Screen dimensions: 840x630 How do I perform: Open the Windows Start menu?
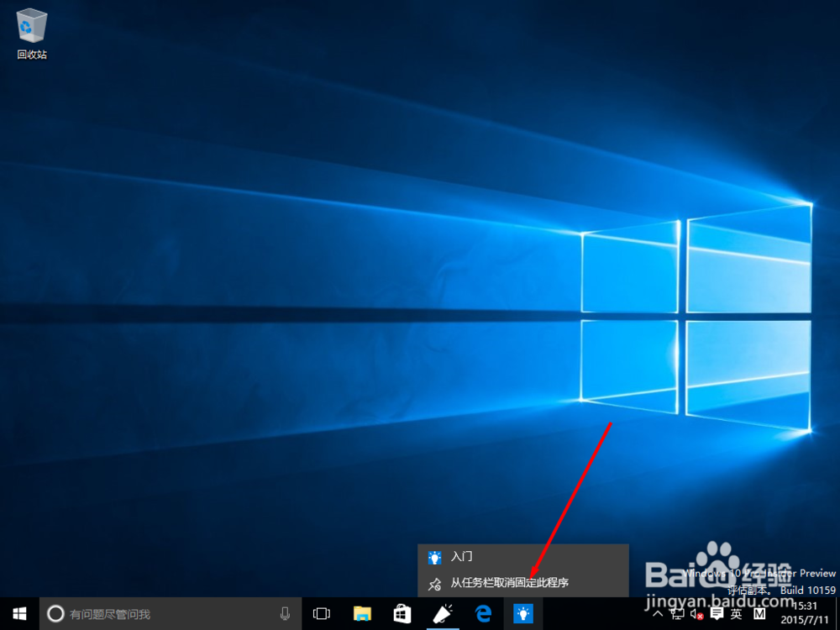pos(19,613)
